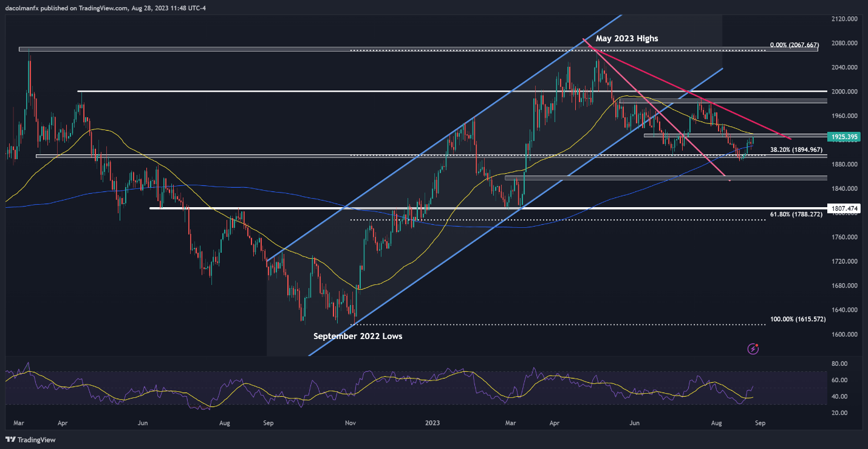
Task: Select the 0.00% (2067.667) Fibonacci label
Action: click(x=795, y=45)
